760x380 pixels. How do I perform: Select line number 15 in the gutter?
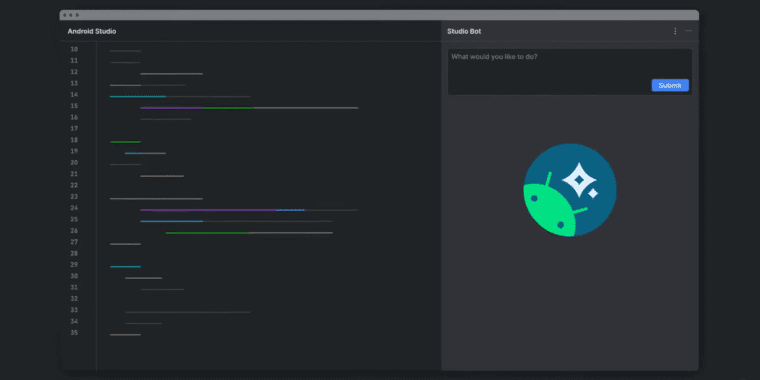(x=74, y=106)
